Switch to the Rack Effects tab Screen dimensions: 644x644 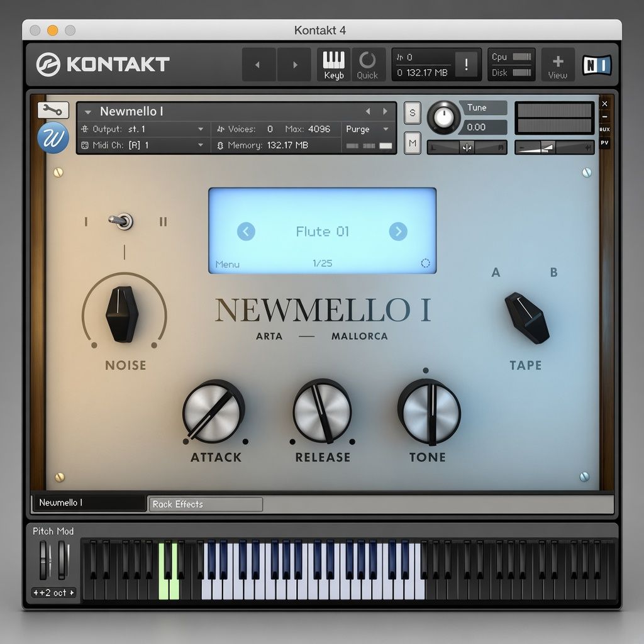pyautogui.click(x=206, y=504)
